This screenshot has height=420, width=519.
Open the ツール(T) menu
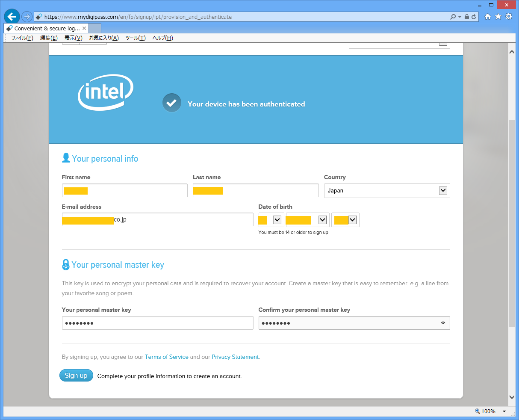[x=136, y=38]
